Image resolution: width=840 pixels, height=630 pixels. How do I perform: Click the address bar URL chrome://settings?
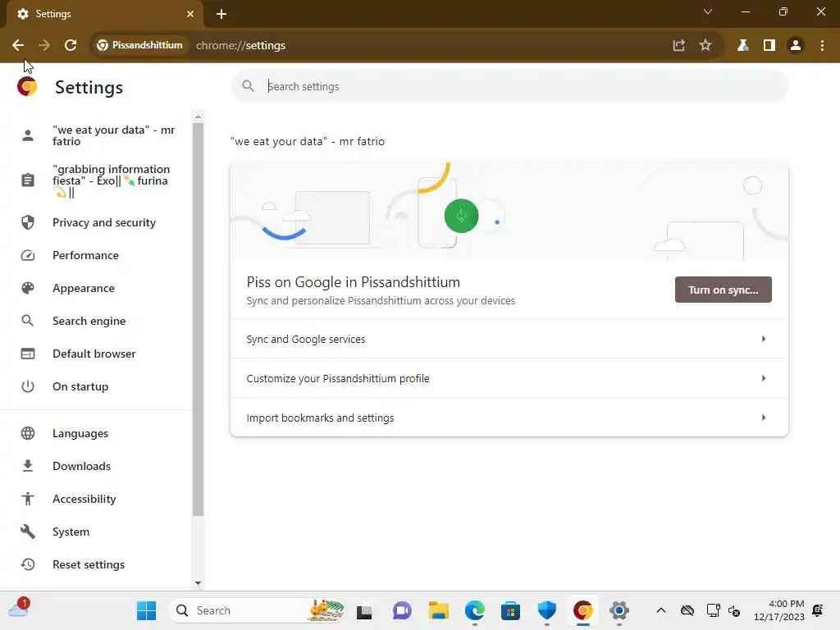(x=240, y=46)
